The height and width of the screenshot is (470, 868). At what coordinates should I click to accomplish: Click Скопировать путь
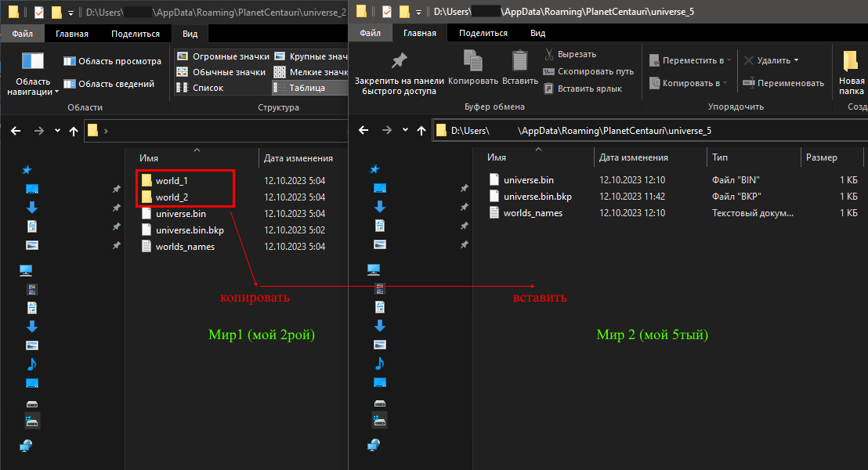(588, 71)
